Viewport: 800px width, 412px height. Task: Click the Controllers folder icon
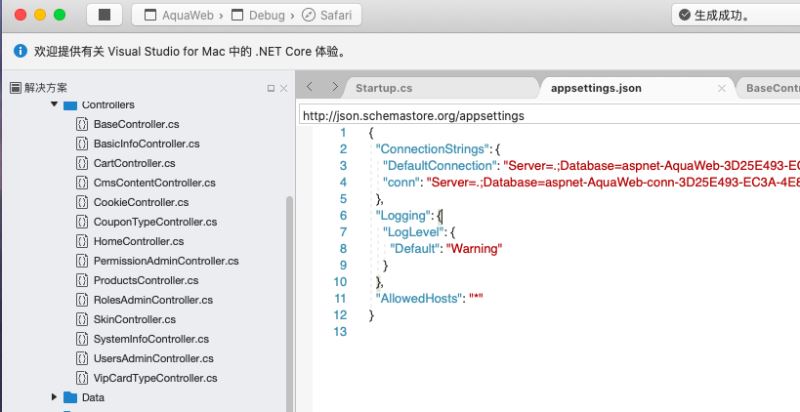point(70,104)
